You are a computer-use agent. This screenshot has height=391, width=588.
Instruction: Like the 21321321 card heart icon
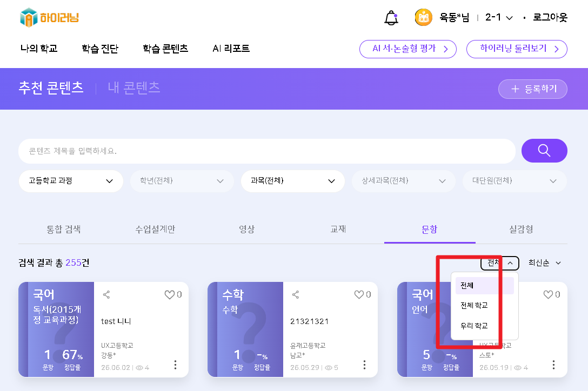pos(359,295)
